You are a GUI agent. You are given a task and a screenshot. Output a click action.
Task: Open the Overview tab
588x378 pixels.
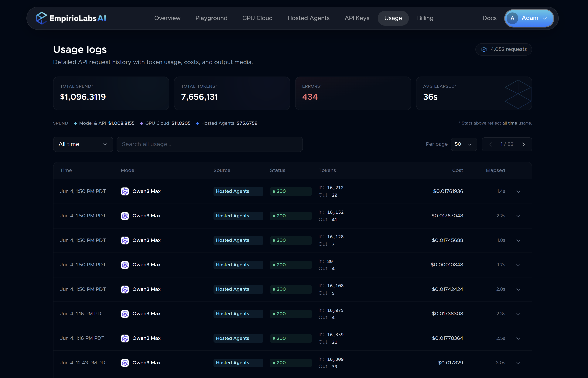click(x=167, y=18)
